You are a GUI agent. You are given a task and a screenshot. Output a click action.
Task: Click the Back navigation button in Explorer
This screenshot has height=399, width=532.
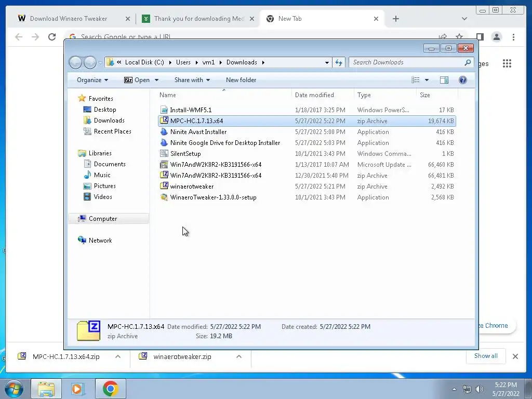click(75, 62)
